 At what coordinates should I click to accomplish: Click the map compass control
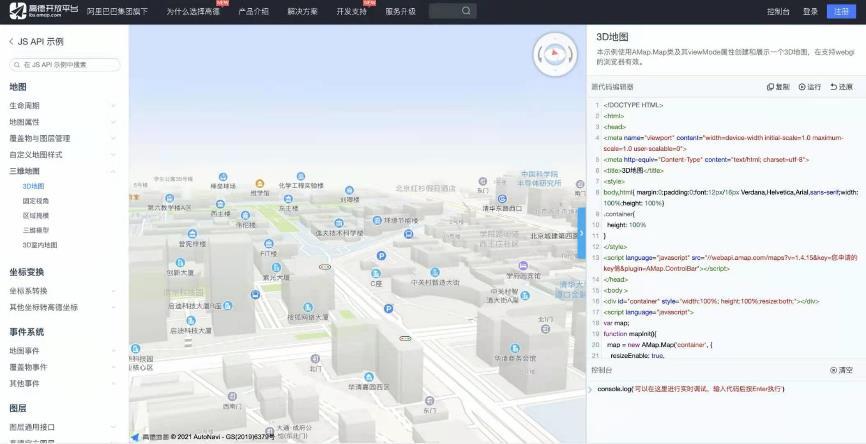pos(555,54)
